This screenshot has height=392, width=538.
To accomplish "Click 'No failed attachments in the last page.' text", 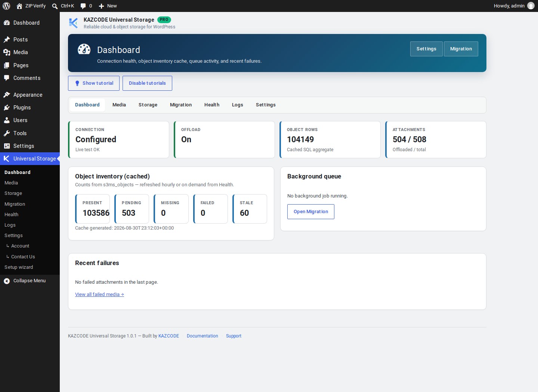I will (117, 282).
